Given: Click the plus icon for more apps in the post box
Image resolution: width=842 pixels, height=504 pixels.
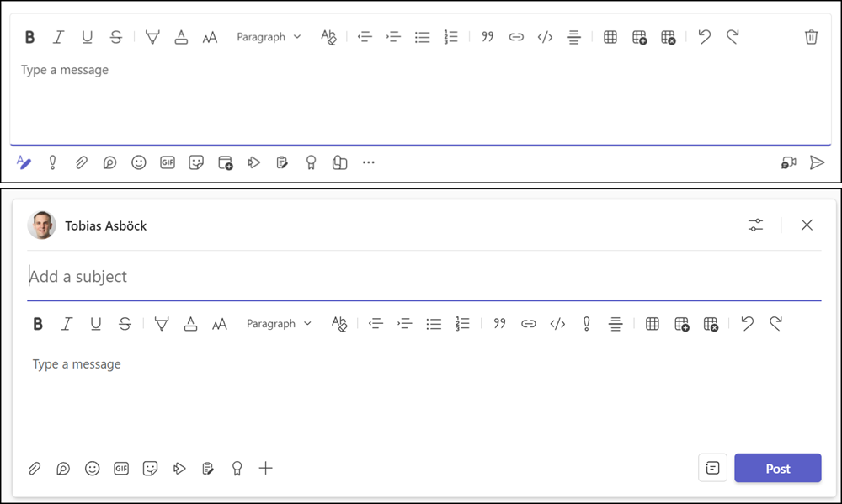Looking at the screenshot, I should (x=266, y=469).
